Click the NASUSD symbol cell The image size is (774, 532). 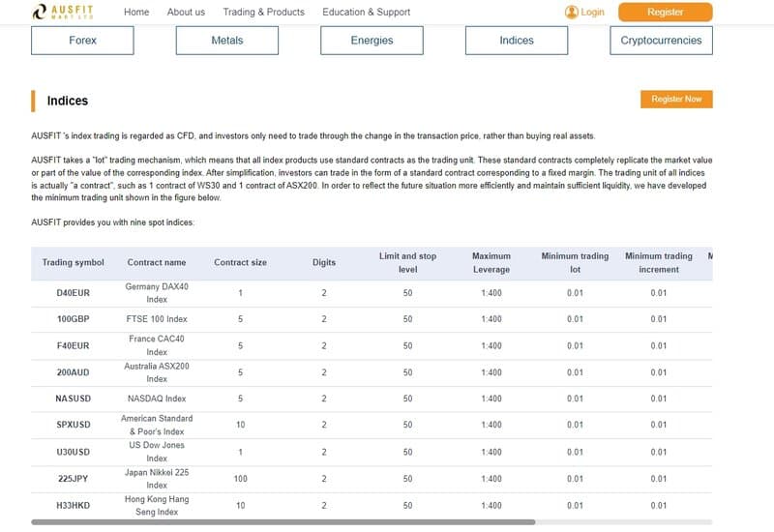74,399
